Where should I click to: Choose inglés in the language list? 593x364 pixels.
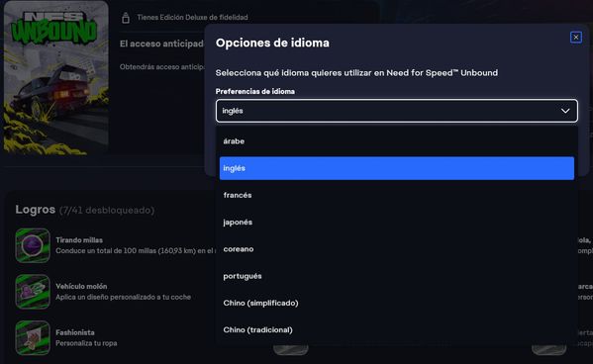(x=397, y=168)
